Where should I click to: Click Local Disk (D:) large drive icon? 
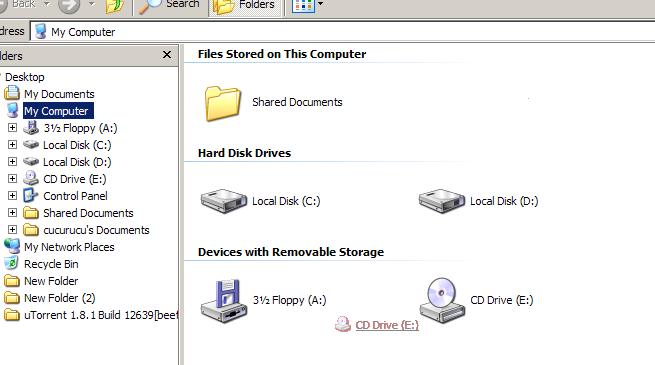(x=442, y=201)
